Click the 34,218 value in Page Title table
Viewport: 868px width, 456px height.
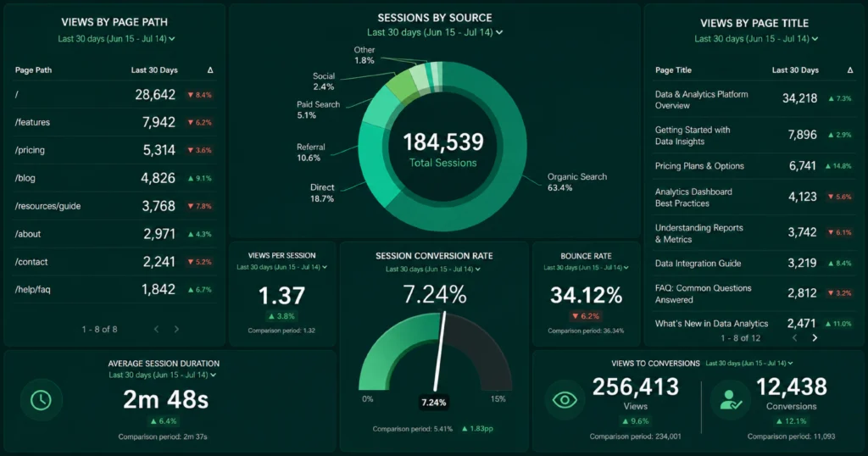[799, 98]
